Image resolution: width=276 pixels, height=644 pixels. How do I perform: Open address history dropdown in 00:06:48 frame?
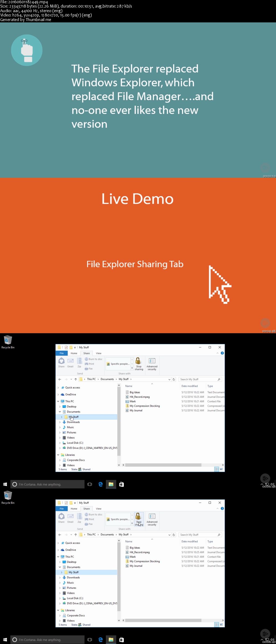[169, 379]
